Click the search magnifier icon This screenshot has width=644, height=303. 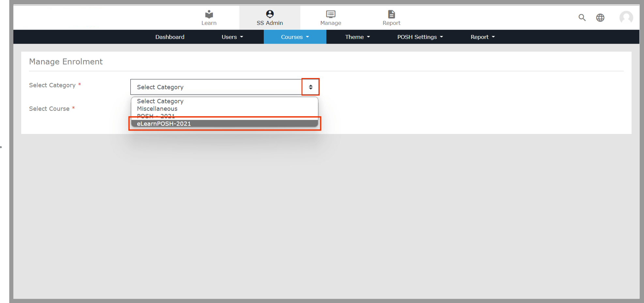pyautogui.click(x=582, y=18)
